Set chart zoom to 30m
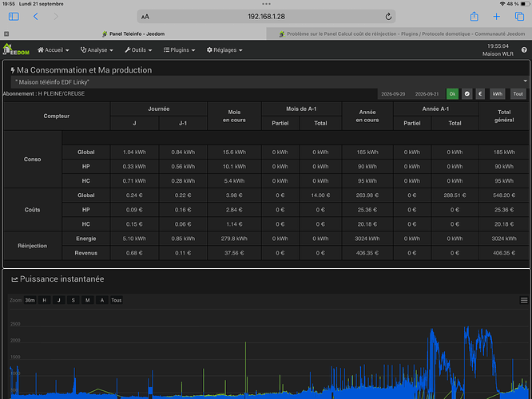 click(30, 300)
